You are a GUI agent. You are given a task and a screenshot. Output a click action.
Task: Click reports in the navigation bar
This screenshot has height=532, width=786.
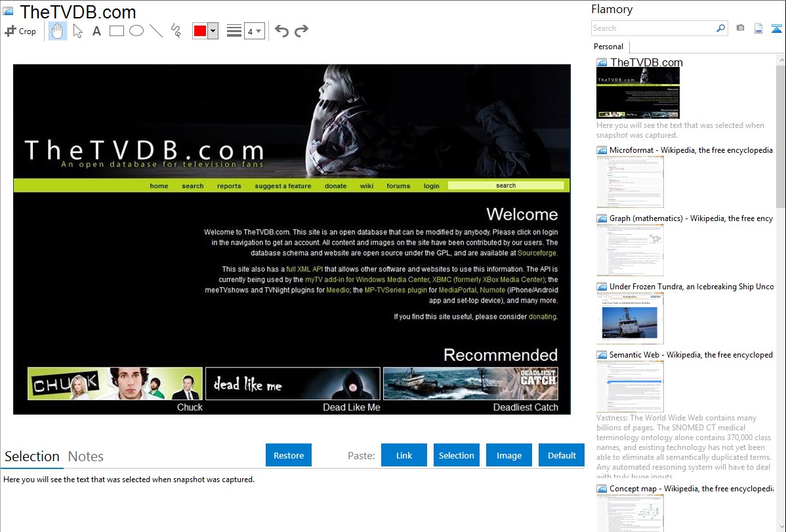[x=229, y=186]
